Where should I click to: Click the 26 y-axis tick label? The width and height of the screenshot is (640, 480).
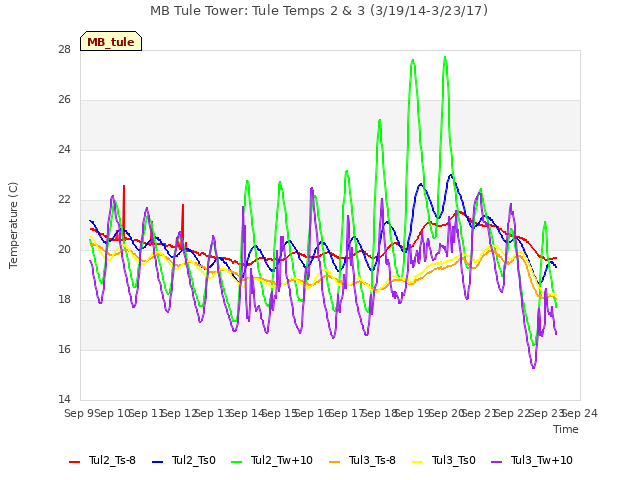point(64,100)
